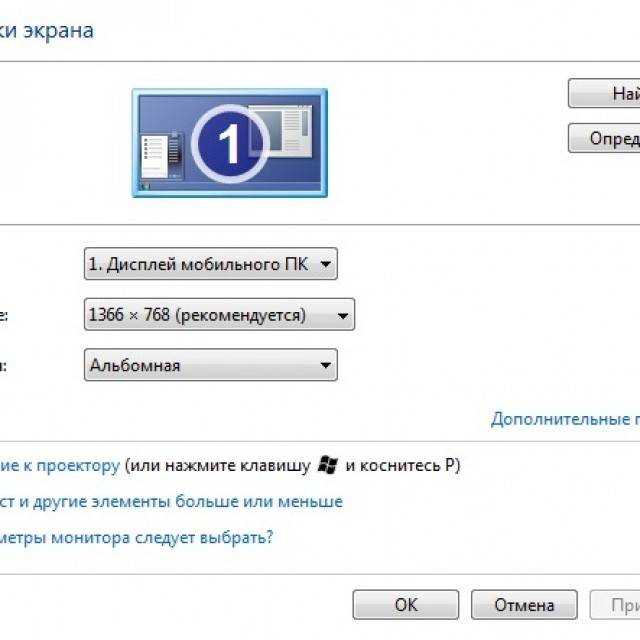This screenshot has width=640, height=640.
Task: Click the 'Най…' find button
Action: click(x=604, y=93)
